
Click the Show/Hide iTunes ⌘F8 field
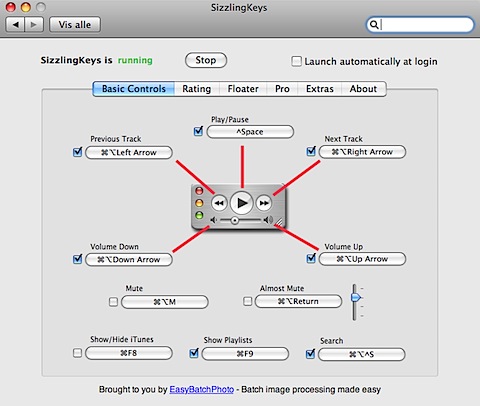[x=129, y=353]
